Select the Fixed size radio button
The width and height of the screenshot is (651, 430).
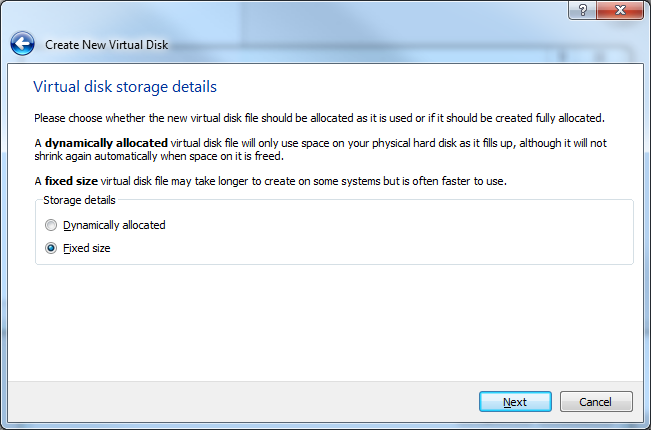51,248
